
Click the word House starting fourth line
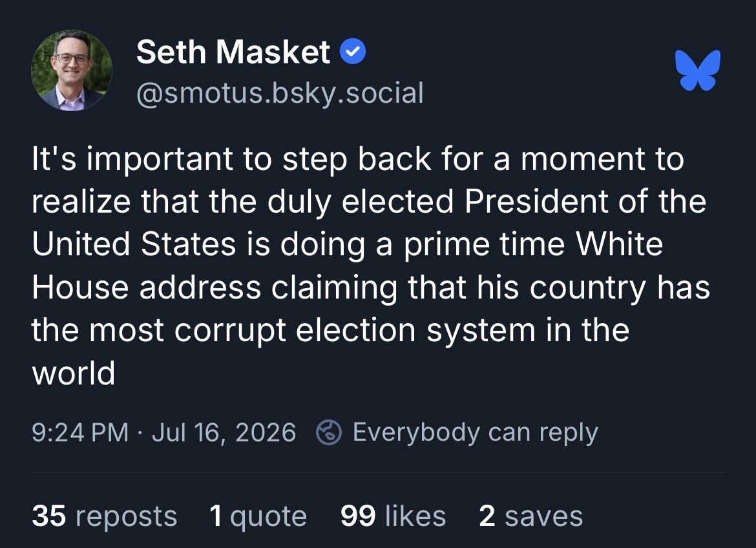80,288
